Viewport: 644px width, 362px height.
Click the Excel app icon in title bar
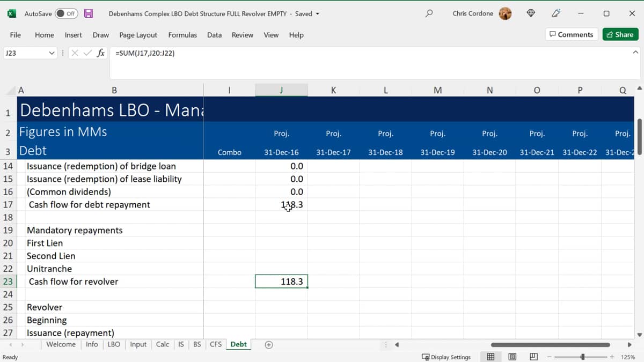coord(12,13)
